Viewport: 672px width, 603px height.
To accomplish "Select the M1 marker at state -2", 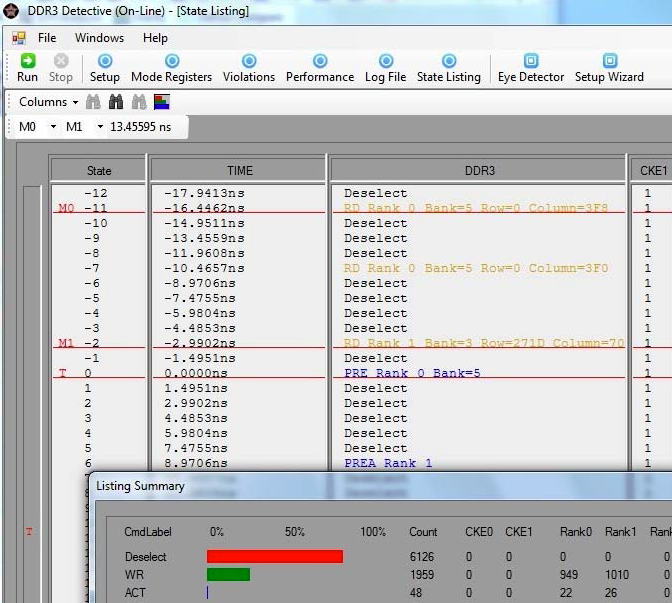I will pyautogui.click(x=66, y=343).
